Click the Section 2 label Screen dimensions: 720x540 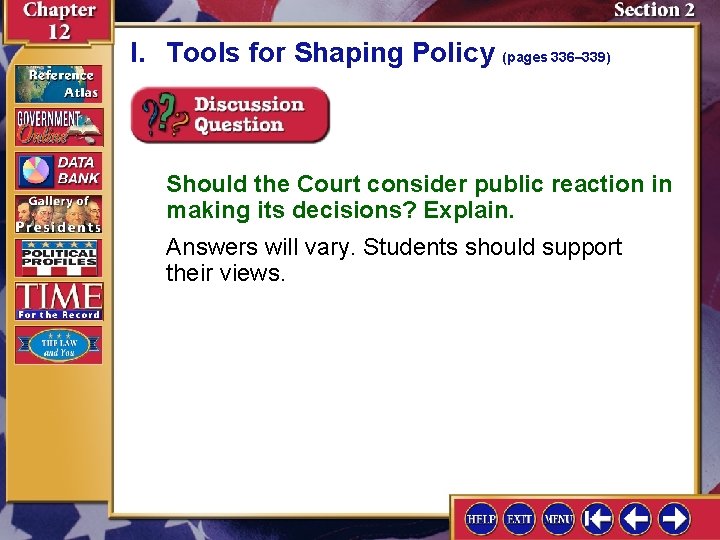(x=654, y=10)
